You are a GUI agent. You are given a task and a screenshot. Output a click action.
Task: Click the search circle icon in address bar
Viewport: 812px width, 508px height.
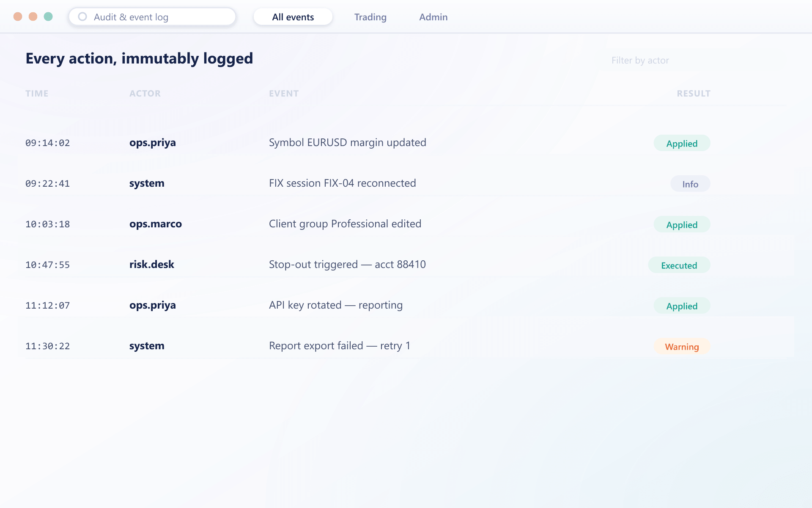tap(82, 17)
